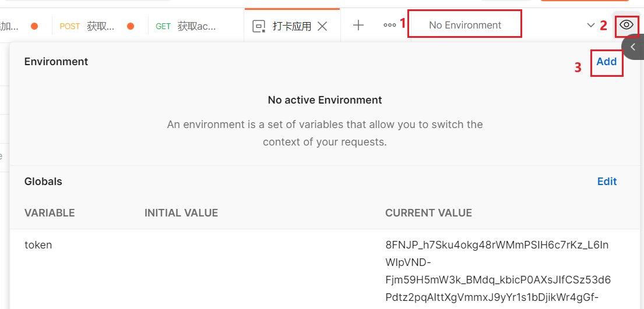The width and height of the screenshot is (644, 309).
Task: Open the three-dots tab options menu
Action: [389, 25]
